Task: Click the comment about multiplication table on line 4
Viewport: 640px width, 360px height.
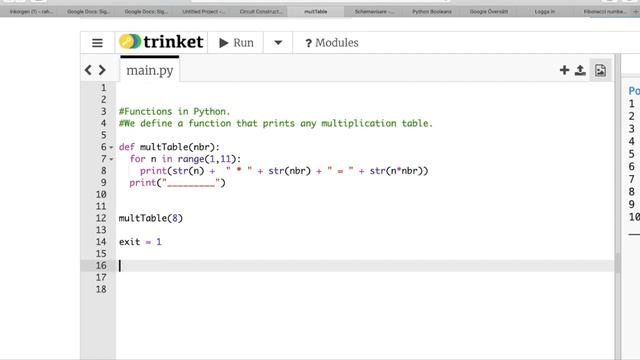Action: click(276, 123)
